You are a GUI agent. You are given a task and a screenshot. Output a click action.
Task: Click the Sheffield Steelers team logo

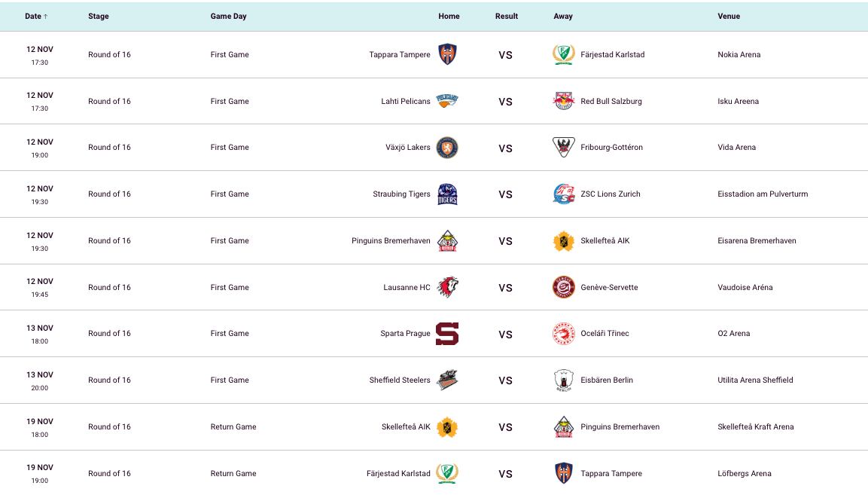tap(447, 380)
